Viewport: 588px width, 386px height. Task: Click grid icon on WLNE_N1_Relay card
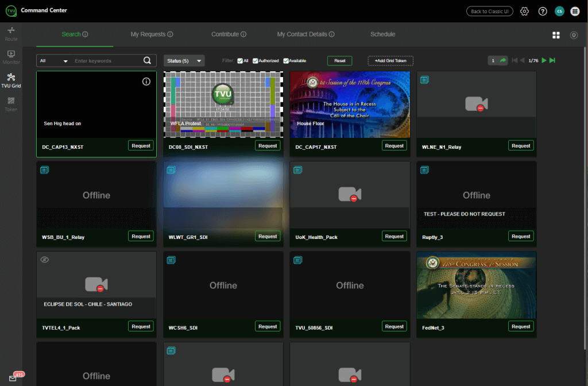(x=424, y=79)
